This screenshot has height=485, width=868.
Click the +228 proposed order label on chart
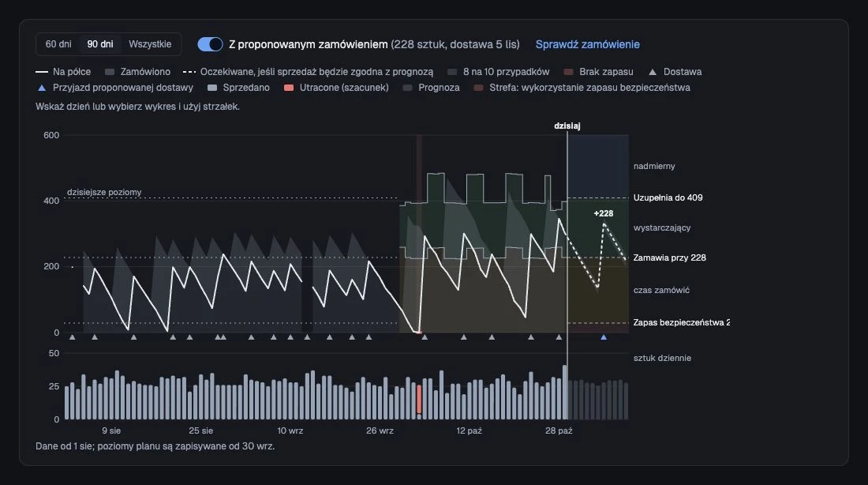[x=604, y=213]
